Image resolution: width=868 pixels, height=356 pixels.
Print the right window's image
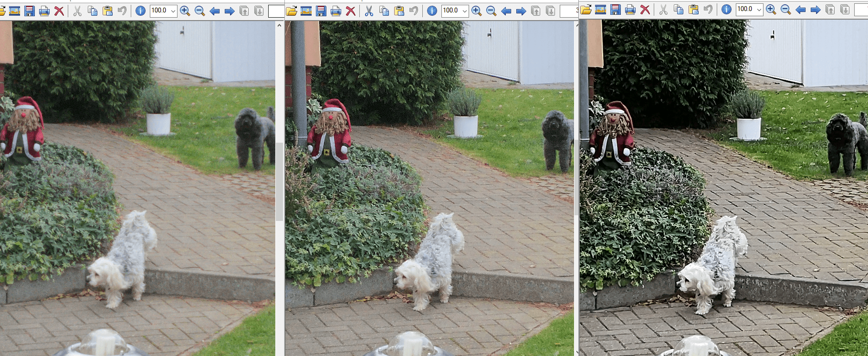[630, 10]
